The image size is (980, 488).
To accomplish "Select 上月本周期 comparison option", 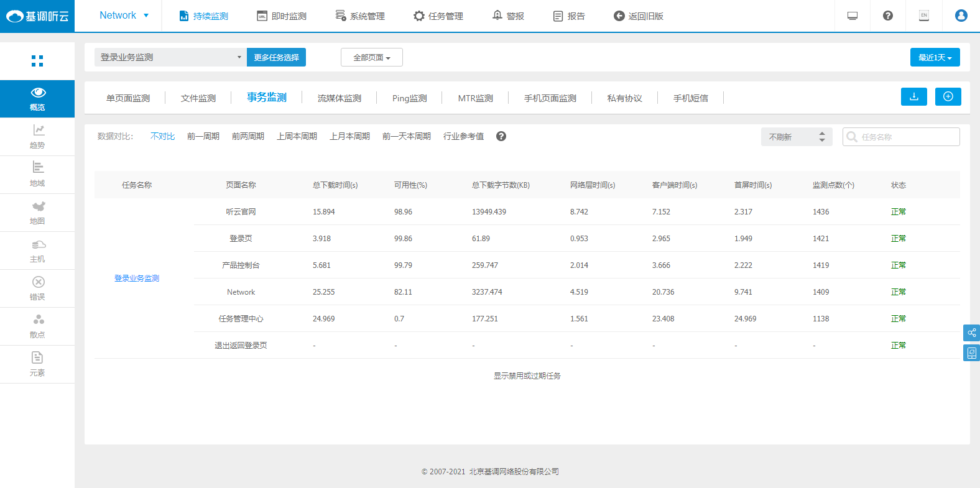I will (x=350, y=136).
